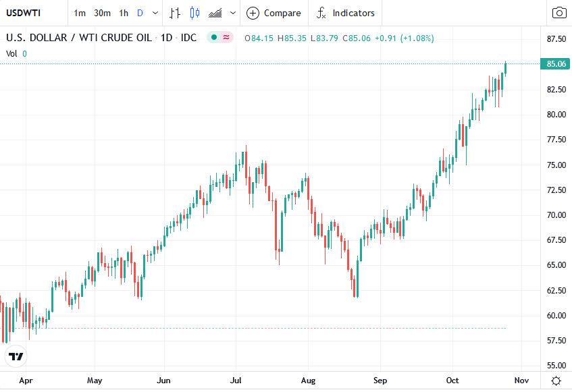Click the 72.50 price axis label
This screenshot has height=392, width=572.
pos(556,190)
